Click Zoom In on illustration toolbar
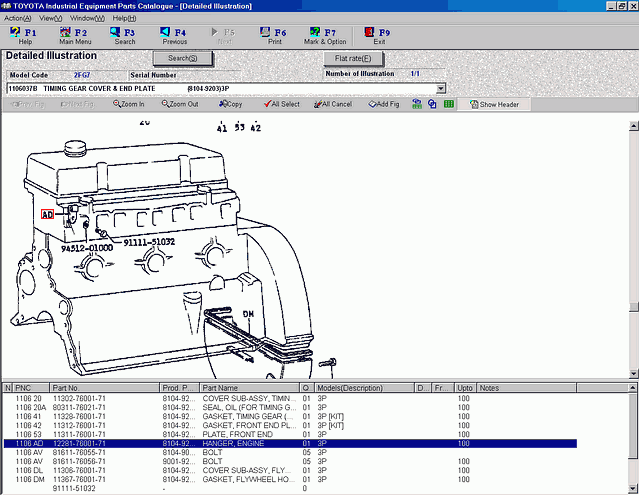The width and height of the screenshot is (639, 495). pyautogui.click(x=129, y=104)
